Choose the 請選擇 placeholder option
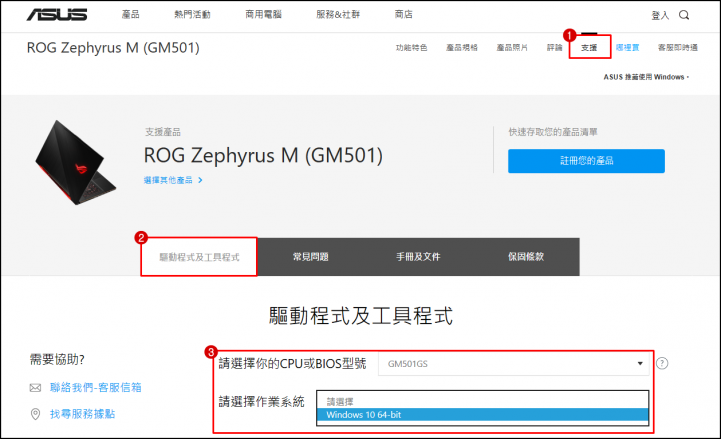The image size is (721, 439). click(x=482, y=402)
